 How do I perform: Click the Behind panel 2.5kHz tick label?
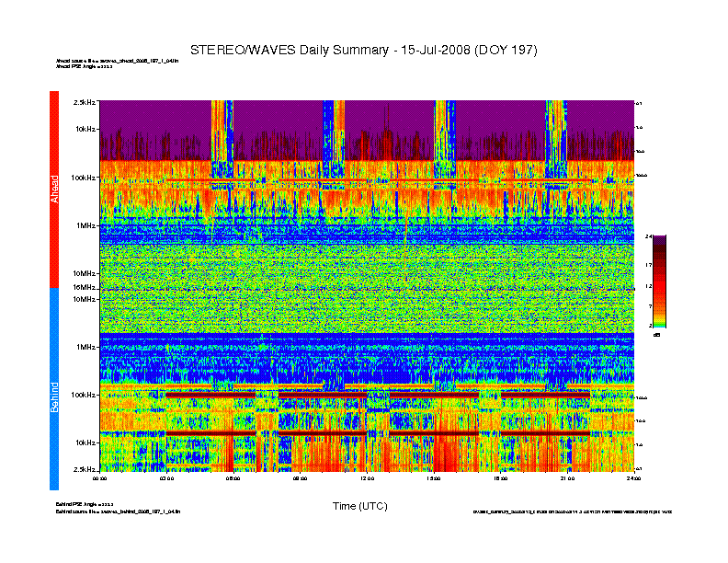click(x=85, y=469)
